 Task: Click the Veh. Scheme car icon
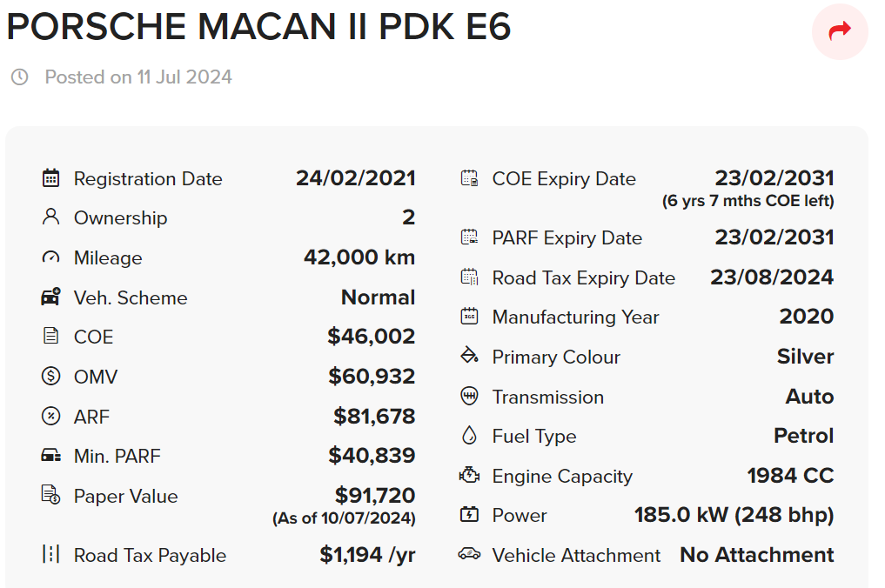click(x=50, y=297)
